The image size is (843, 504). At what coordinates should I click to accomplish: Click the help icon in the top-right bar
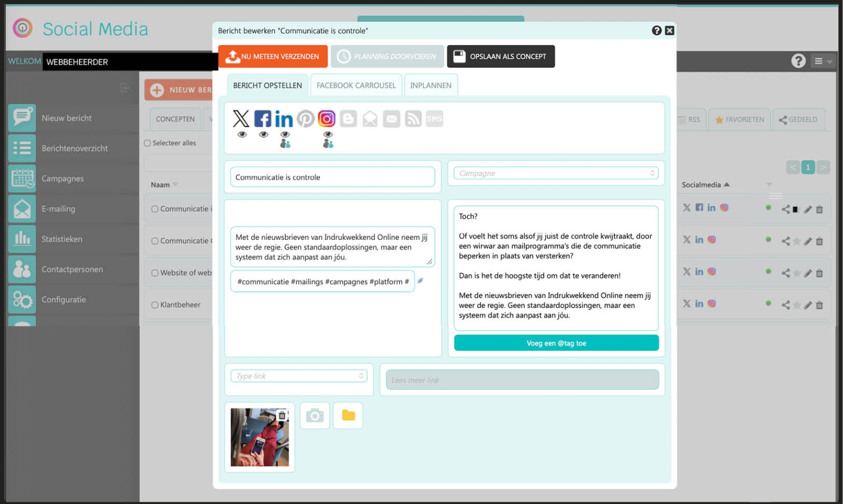pyautogui.click(x=798, y=61)
